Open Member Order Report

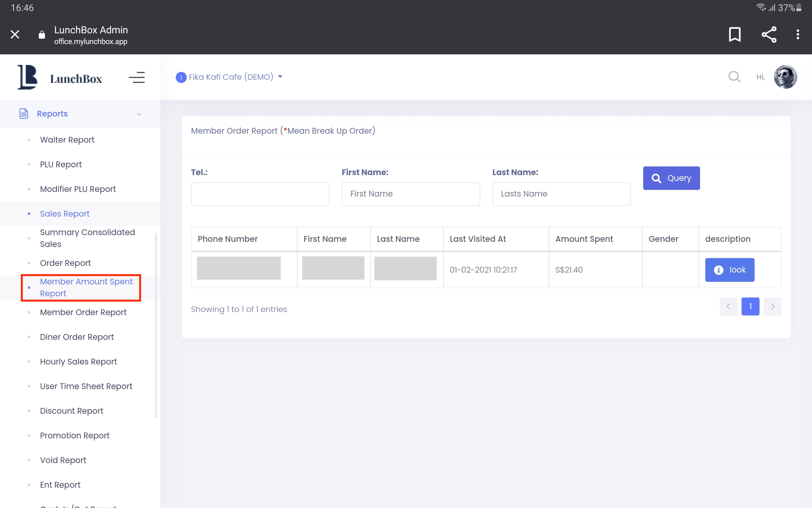point(83,312)
